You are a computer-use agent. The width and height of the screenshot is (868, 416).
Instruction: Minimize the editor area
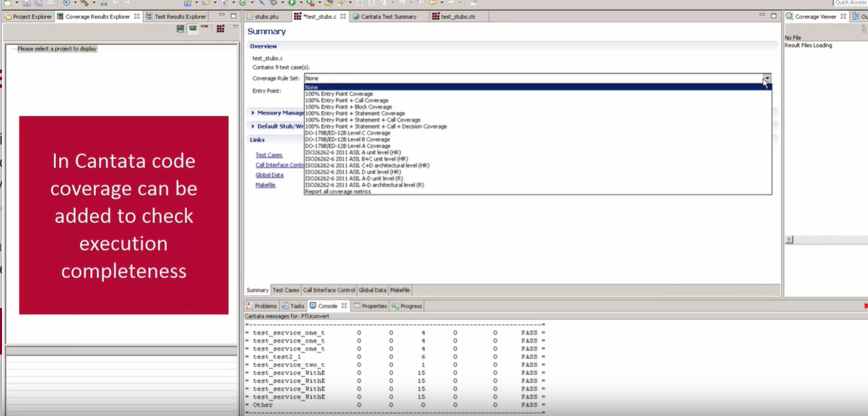pos(762,16)
